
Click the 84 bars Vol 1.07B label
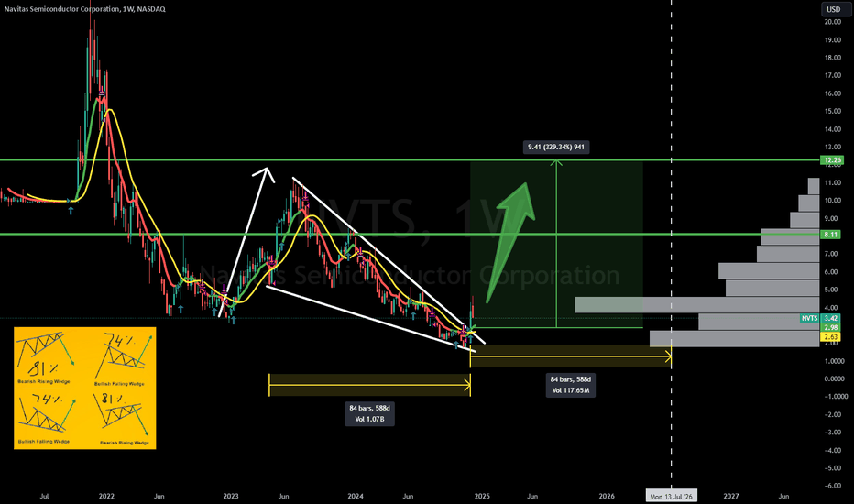(369, 413)
